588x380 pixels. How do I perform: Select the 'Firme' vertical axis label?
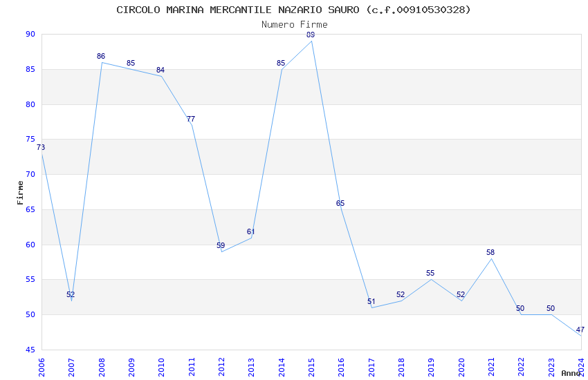[20, 193]
